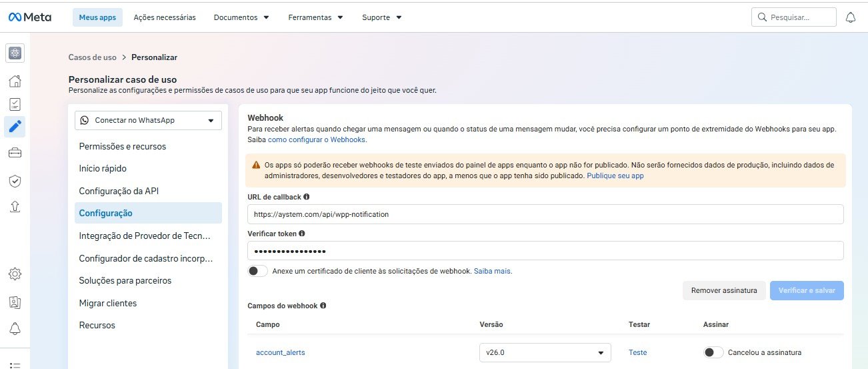Click Casos de uso breadcrumb
Image resolution: width=868 pixels, height=369 pixels.
[x=92, y=57]
